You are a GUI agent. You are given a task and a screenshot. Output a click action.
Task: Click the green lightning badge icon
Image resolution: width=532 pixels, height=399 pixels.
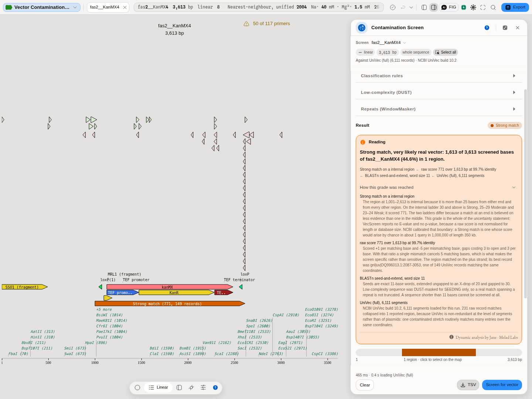464,7
